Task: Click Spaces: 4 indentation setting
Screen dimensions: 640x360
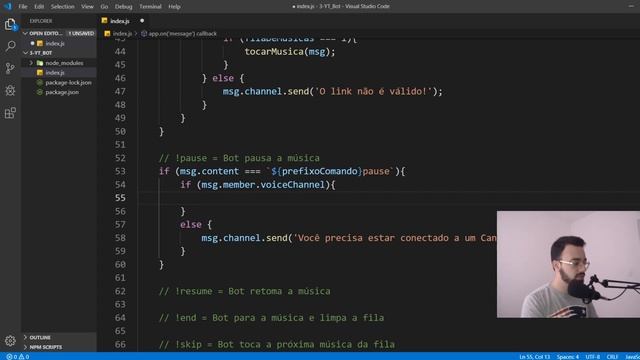Action: tap(567, 357)
